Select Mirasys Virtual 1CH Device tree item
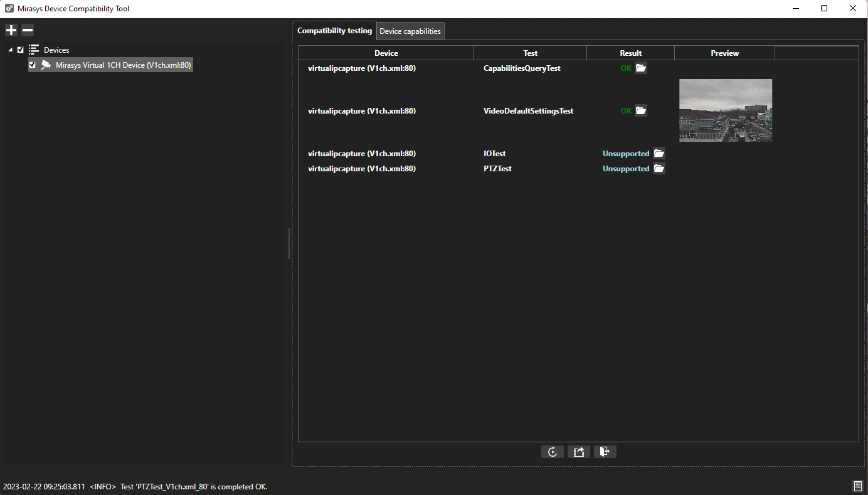This screenshot has height=495, width=868. point(123,65)
